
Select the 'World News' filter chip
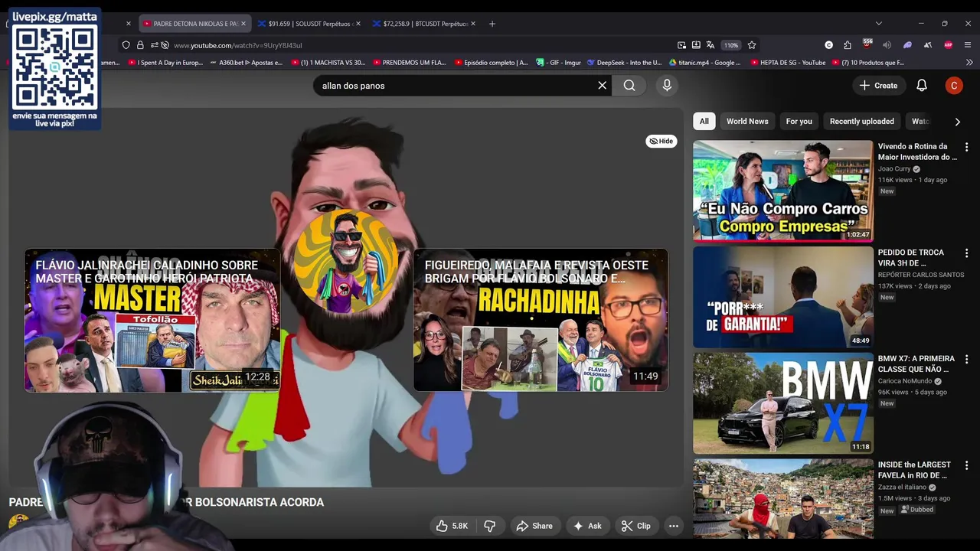click(747, 121)
